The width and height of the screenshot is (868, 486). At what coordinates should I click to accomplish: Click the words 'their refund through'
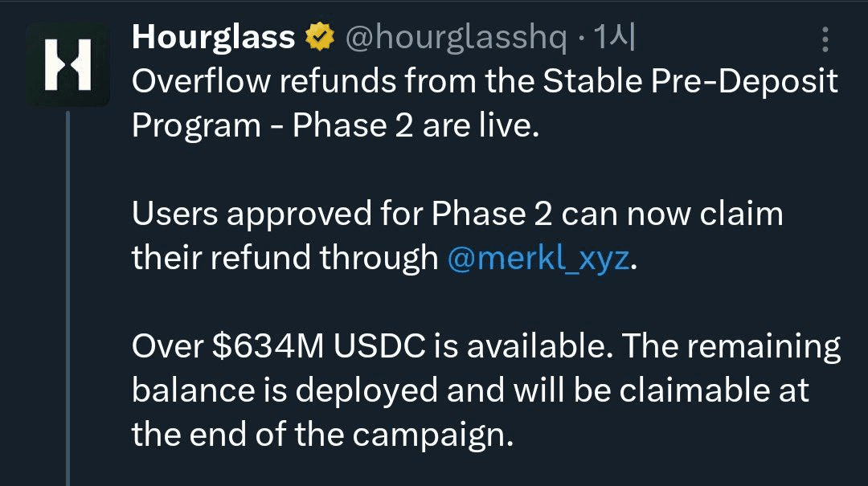pyautogui.click(x=284, y=258)
